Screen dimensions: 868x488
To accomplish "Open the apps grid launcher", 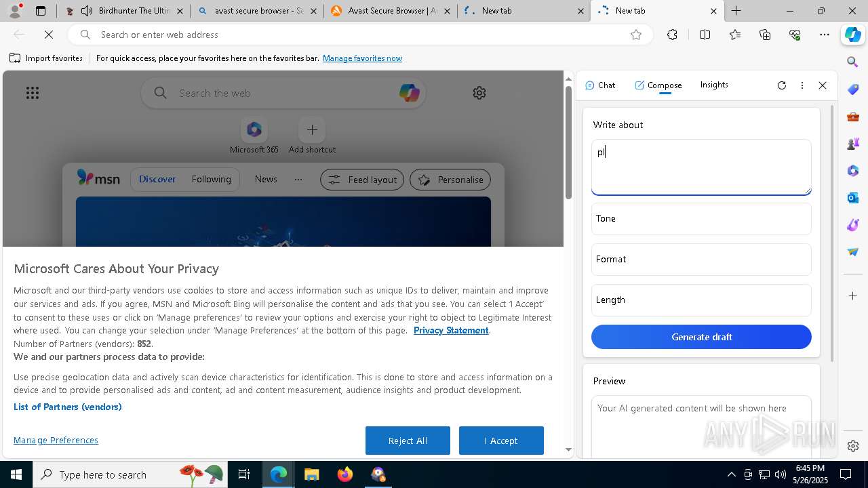I will click(33, 93).
